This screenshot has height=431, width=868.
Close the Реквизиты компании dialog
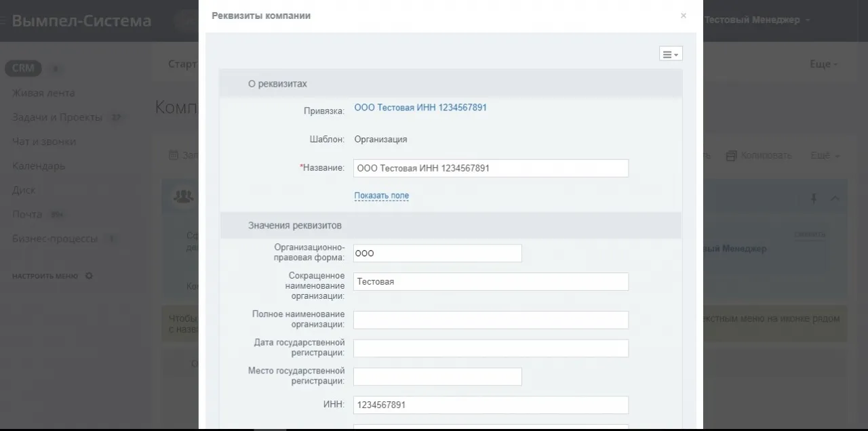click(x=683, y=15)
